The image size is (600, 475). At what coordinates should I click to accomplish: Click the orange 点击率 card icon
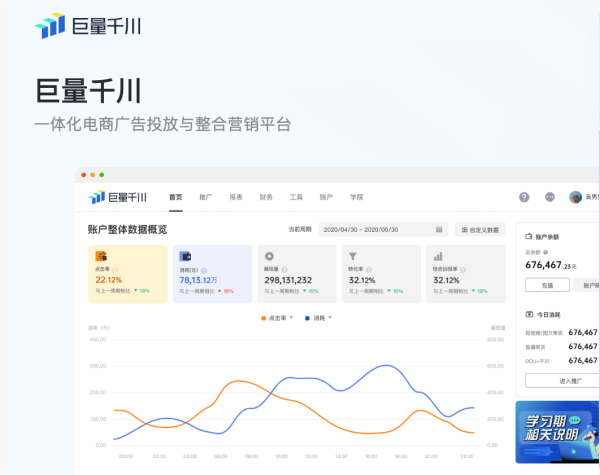pyautogui.click(x=101, y=256)
